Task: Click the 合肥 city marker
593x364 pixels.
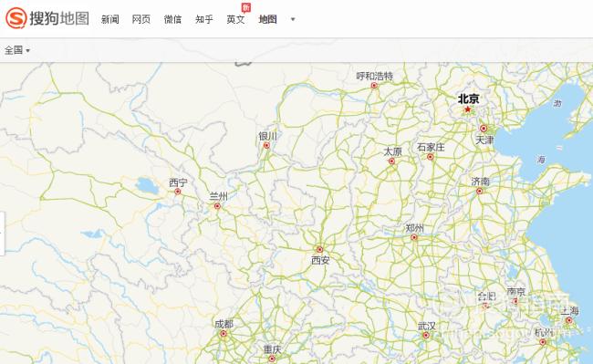Action: pyautogui.click(x=485, y=306)
